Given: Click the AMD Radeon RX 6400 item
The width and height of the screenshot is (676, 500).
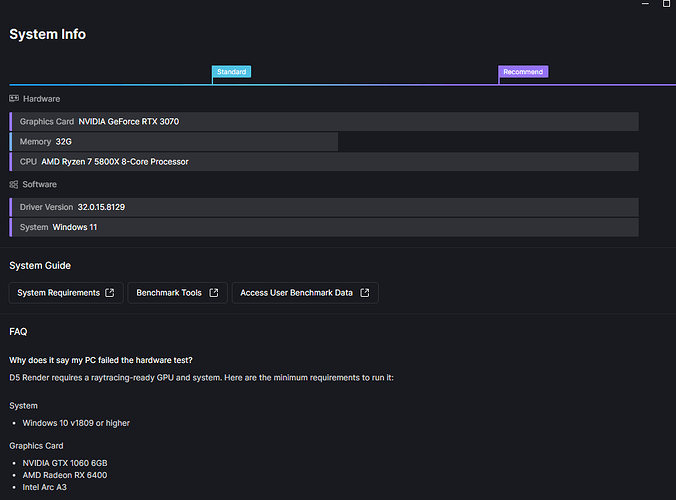Looking at the screenshot, I should [x=65, y=475].
